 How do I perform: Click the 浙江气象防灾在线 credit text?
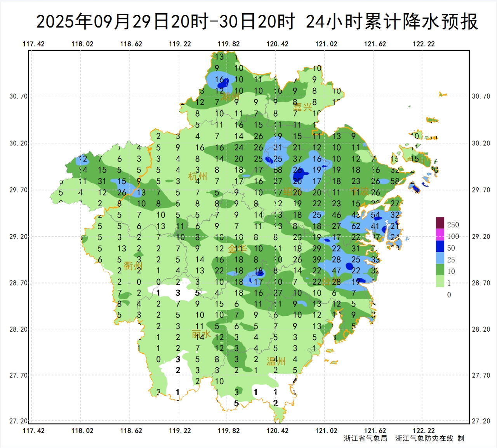point(424,438)
